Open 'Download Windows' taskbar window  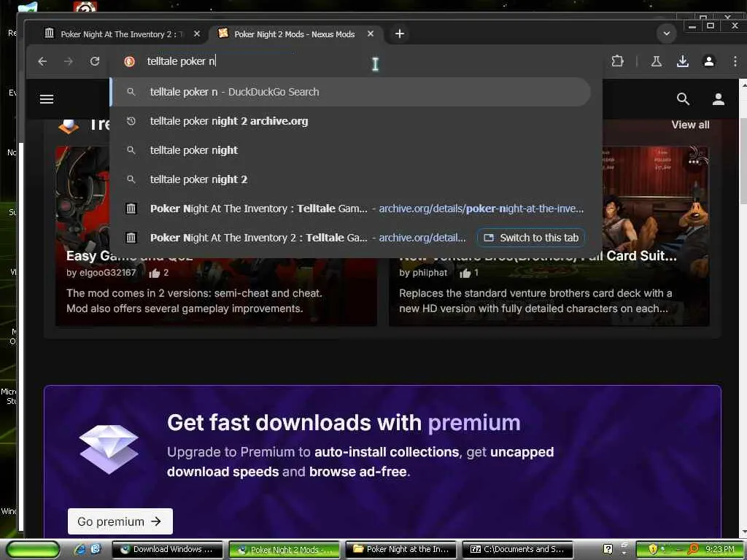(x=167, y=550)
